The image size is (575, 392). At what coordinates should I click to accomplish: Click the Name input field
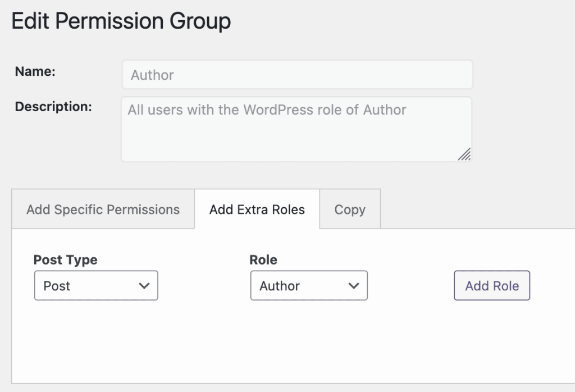pos(297,75)
